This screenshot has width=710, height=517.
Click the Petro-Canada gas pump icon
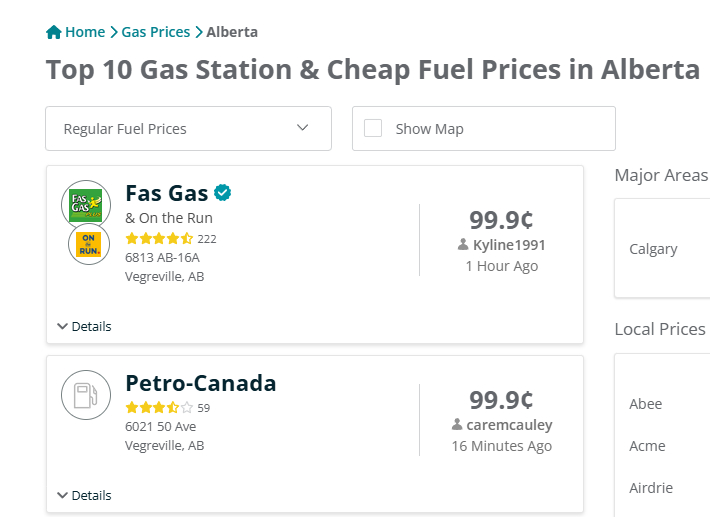86,394
